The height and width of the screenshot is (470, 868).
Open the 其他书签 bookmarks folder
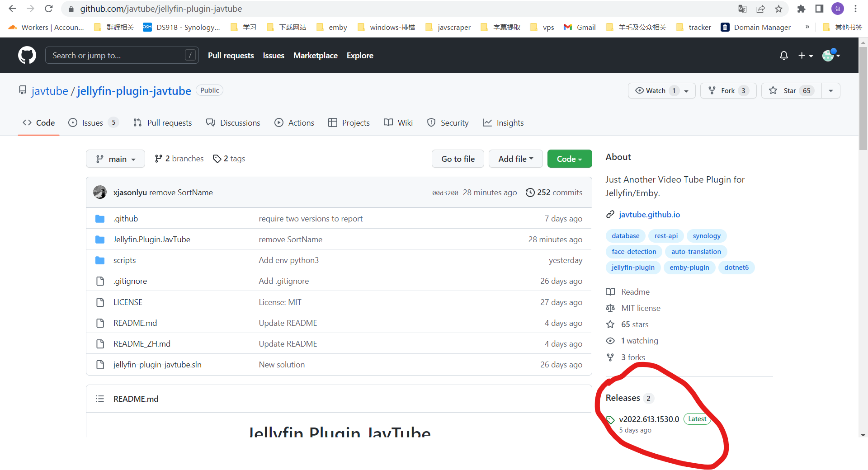click(843, 27)
